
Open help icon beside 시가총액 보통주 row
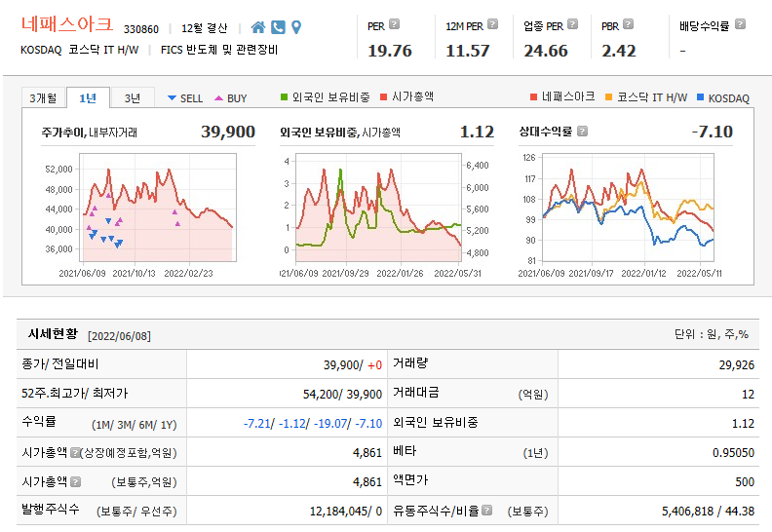75,481
